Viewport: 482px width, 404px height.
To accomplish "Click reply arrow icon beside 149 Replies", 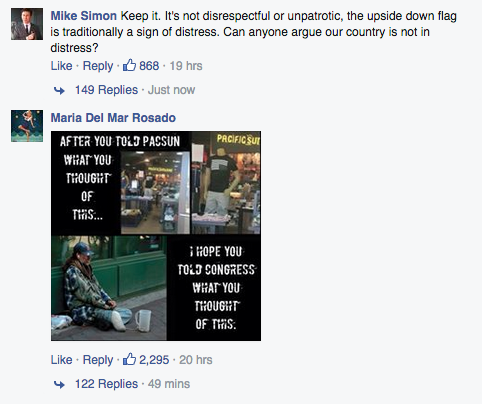I will [x=59, y=90].
